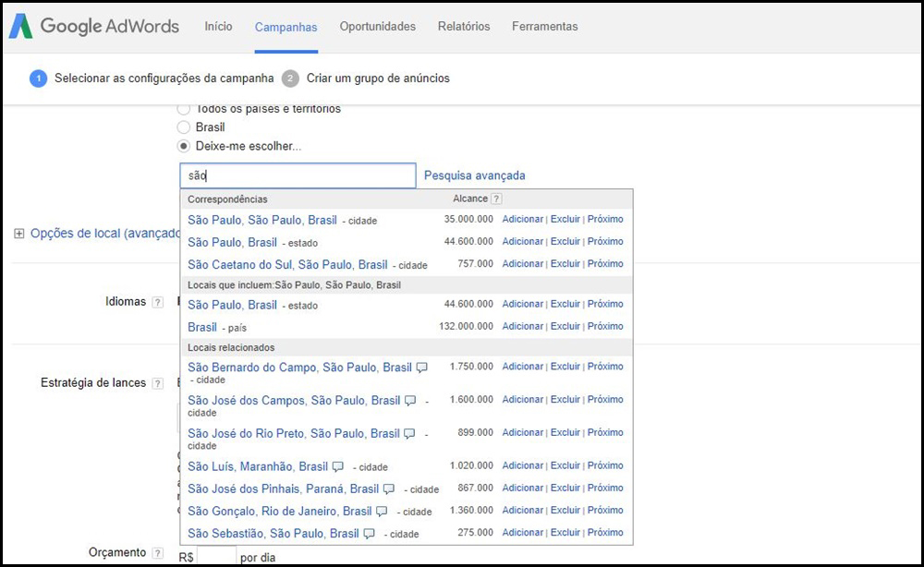
Task: Select São Luís, Maranhão, Brasil suggestion
Action: point(258,466)
